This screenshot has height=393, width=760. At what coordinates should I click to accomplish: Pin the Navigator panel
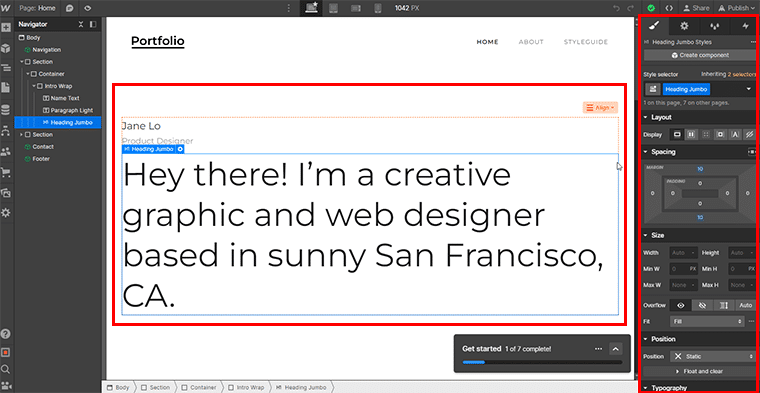[93, 24]
